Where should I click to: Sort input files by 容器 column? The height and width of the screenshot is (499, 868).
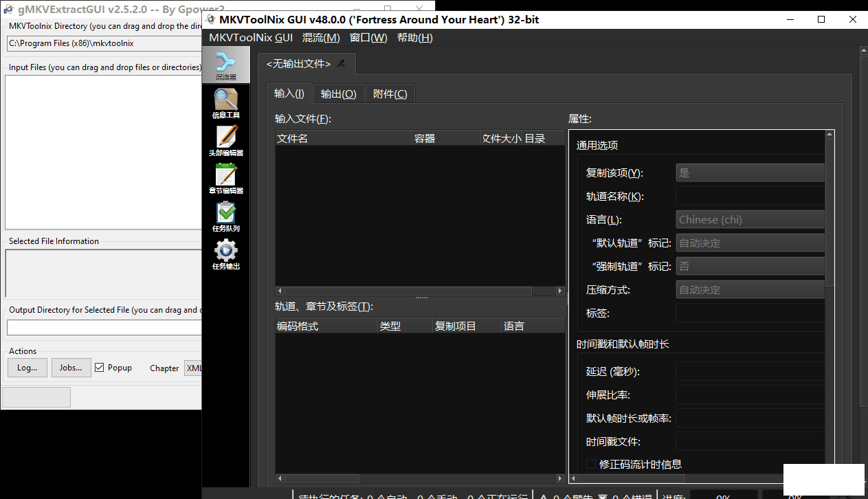[x=446, y=138]
